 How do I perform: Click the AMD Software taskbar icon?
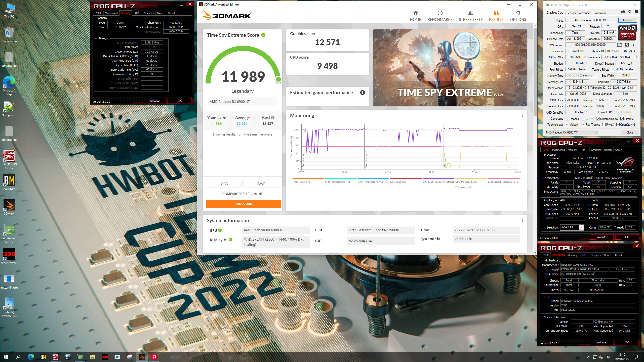tap(154, 357)
